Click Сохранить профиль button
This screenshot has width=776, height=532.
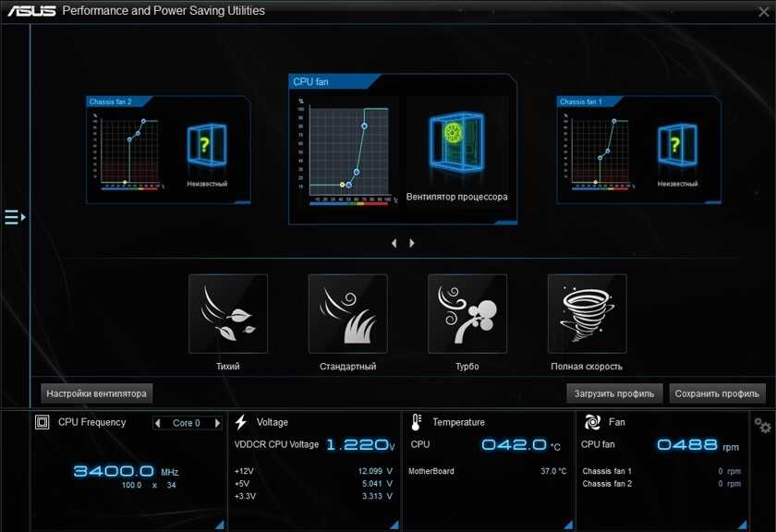click(x=718, y=393)
